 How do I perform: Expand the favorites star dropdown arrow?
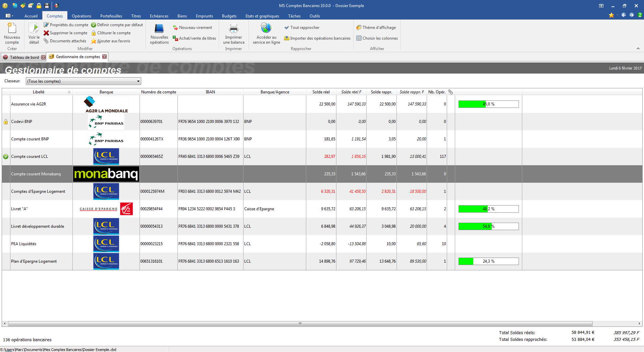[x=618, y=15]
